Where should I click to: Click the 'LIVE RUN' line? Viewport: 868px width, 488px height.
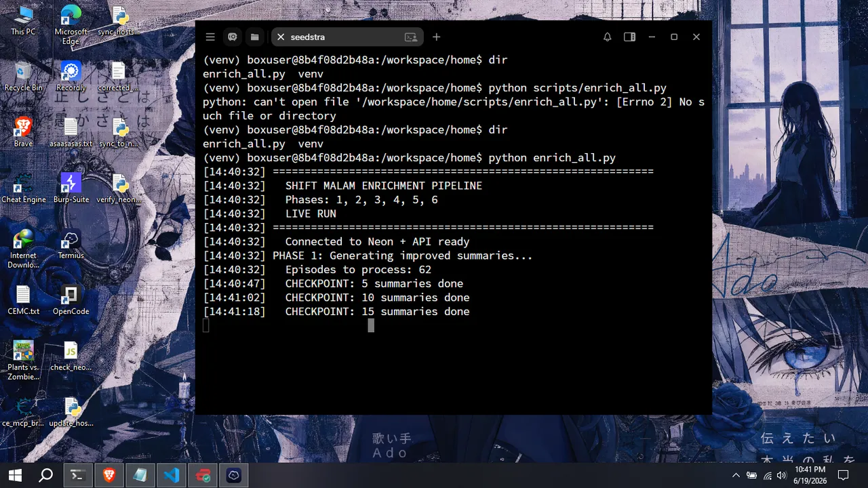(311, 213)
